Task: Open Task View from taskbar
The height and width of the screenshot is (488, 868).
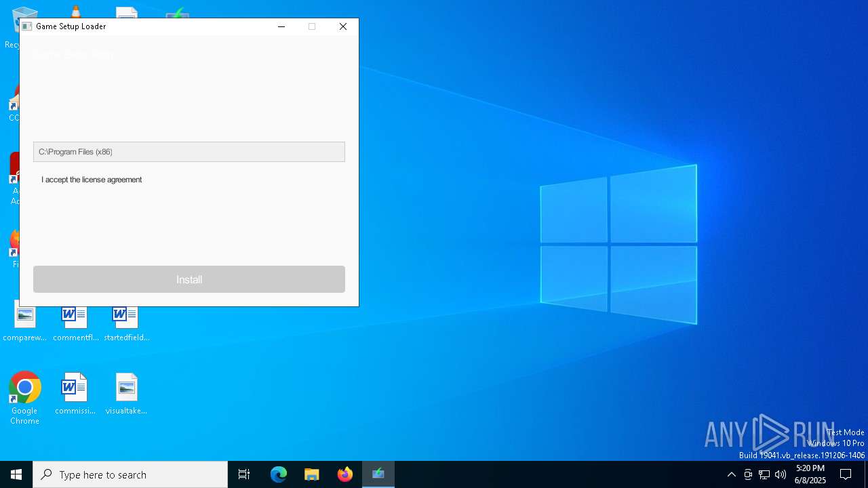Action: [x=244, y=474]
